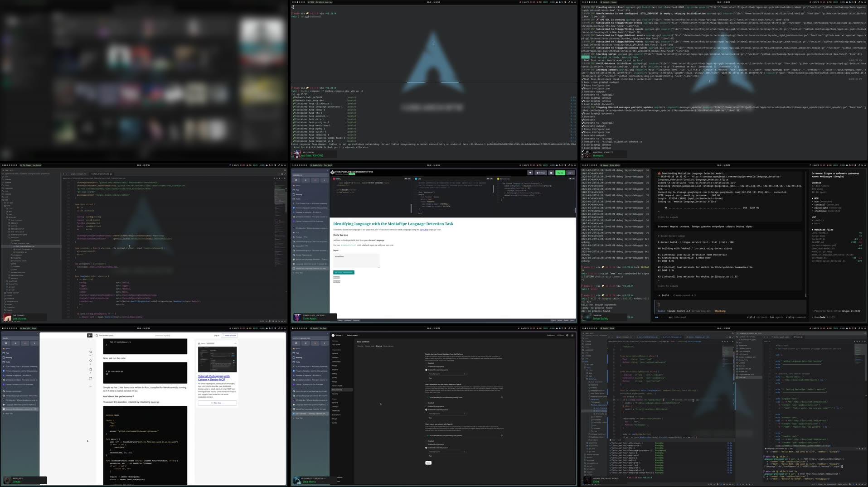The width and height of the screenshot is (868, 487).
Task: Click the bookmark icon beside the DEV article
Action: click(x=91, y=370)
